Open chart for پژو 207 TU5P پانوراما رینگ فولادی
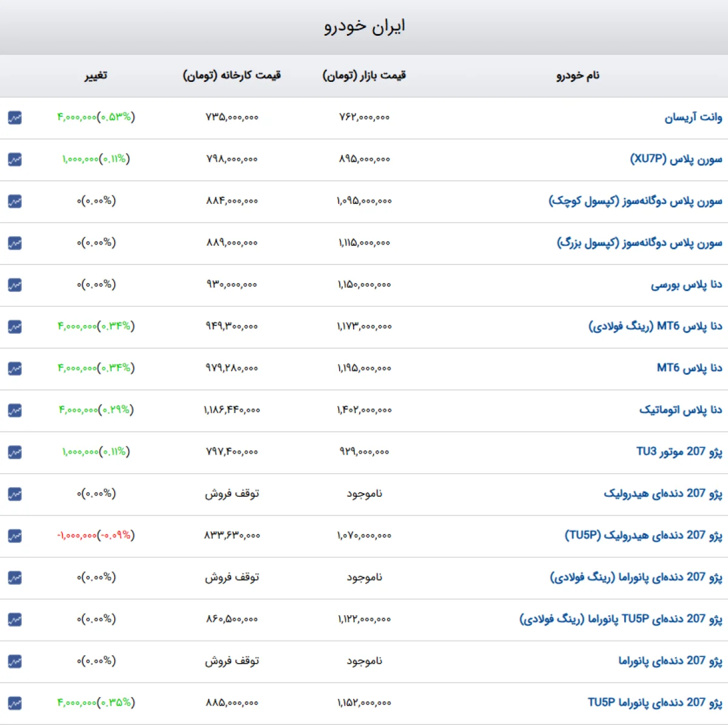The image size is (728, 725). pyautogui.click(x=15, y=619)
